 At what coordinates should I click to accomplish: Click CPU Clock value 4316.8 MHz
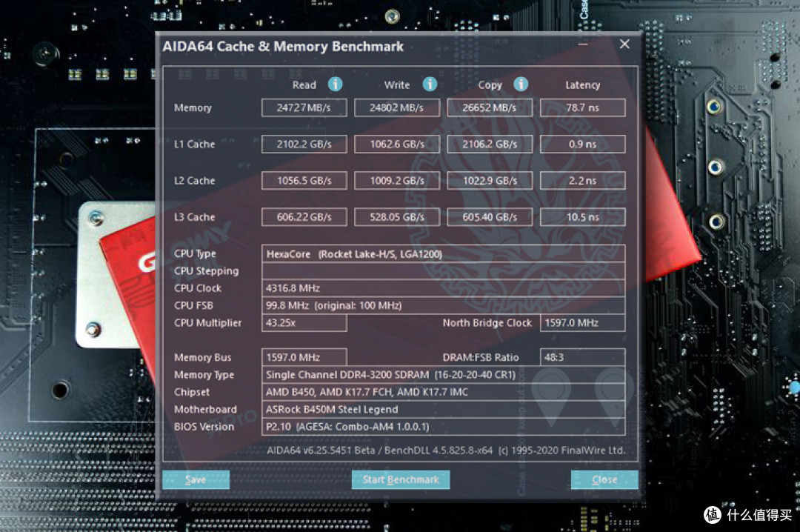pyautogui.click(x=444, y=288)
